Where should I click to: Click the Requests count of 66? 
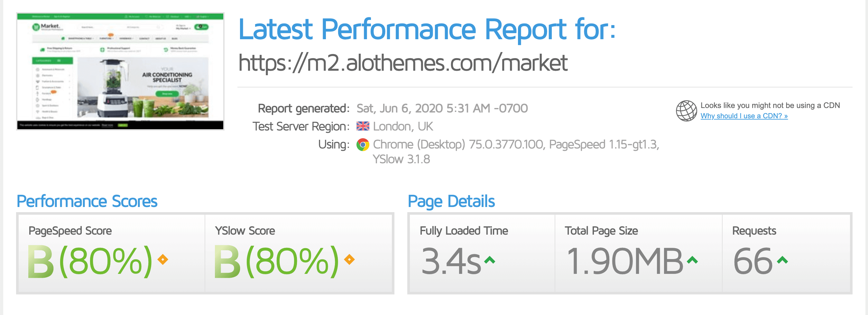[x=753, y=262]
